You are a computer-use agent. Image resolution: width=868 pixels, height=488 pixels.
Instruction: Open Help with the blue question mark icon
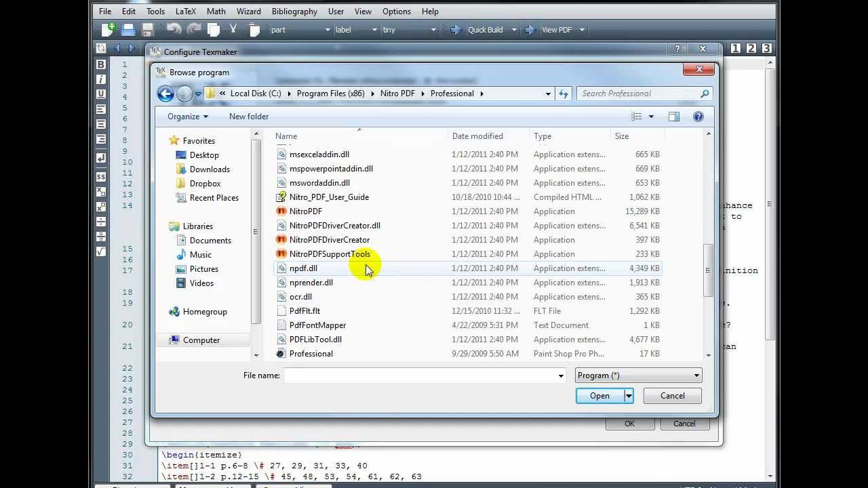click(x=698, y=117)
